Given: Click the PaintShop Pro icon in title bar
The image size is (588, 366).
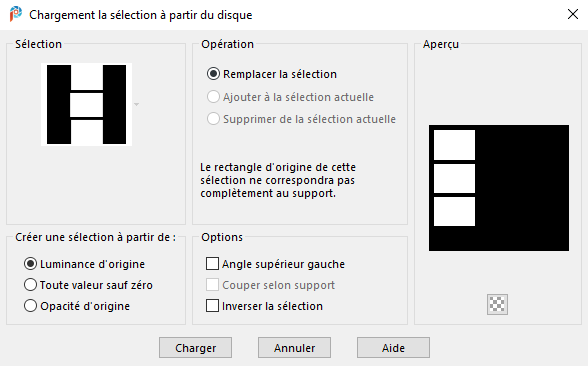Looking at the screenshot, I should (16, 14).
